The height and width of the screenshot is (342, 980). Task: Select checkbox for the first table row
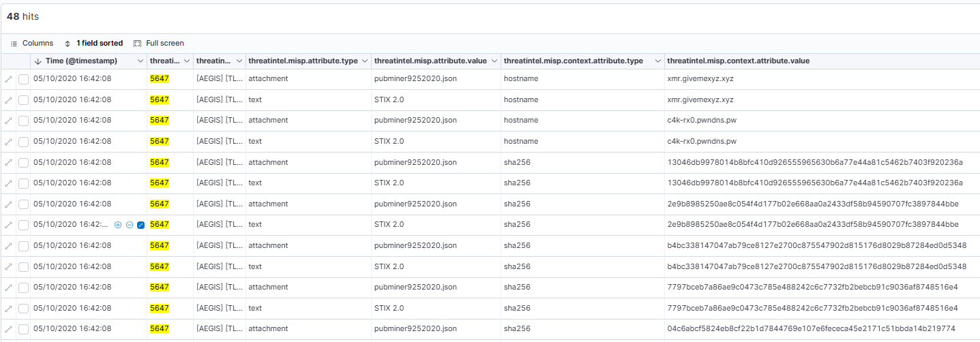coord(23,79)
